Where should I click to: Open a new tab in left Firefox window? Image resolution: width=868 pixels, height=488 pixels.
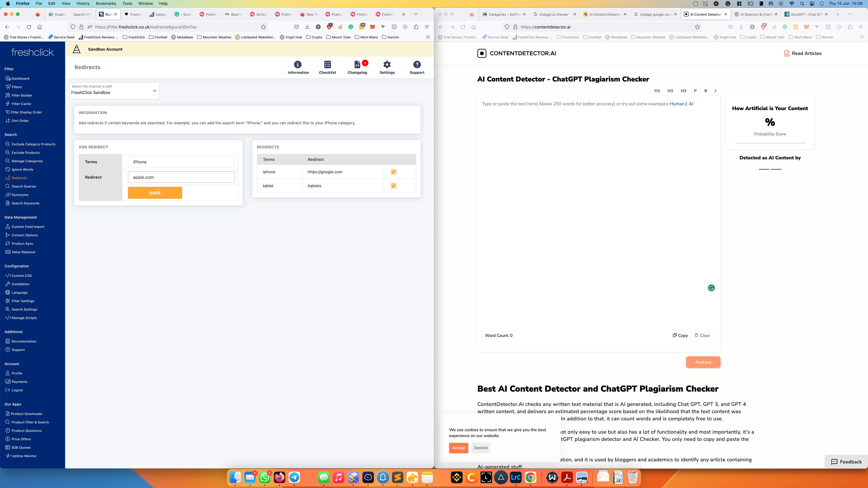[x=404, y=14]
